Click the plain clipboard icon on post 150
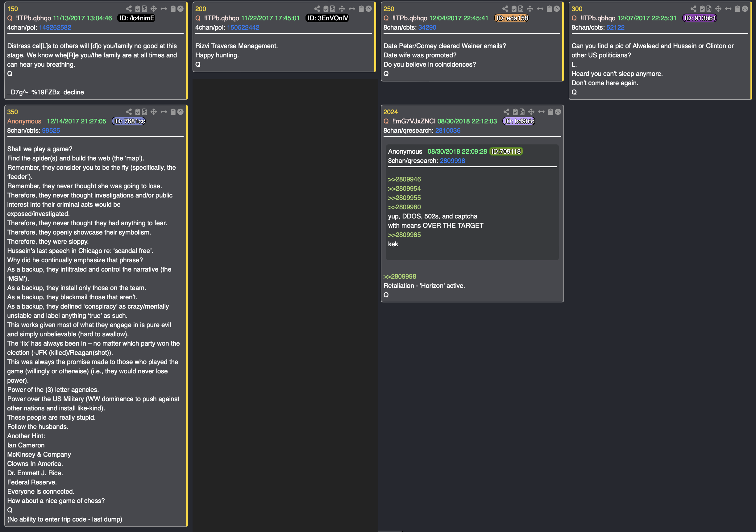This screenshot has height=532, width=756. tap(173, 9)
